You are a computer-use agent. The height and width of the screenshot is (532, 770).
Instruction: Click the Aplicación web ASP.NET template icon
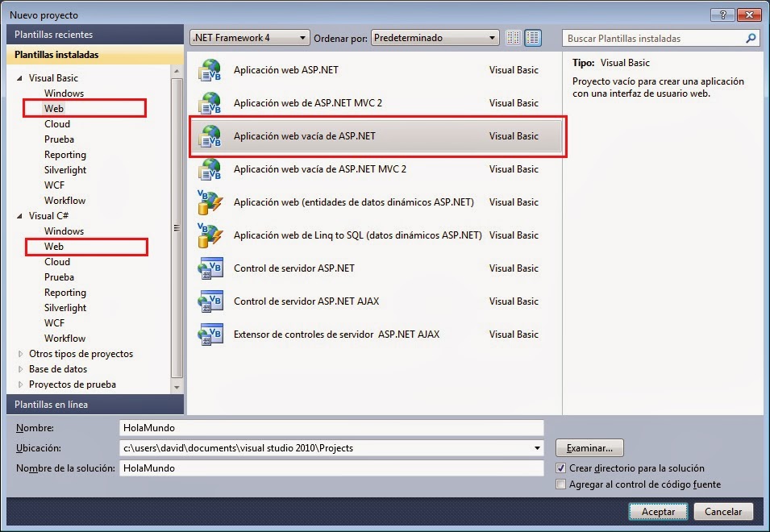(210, 70)
